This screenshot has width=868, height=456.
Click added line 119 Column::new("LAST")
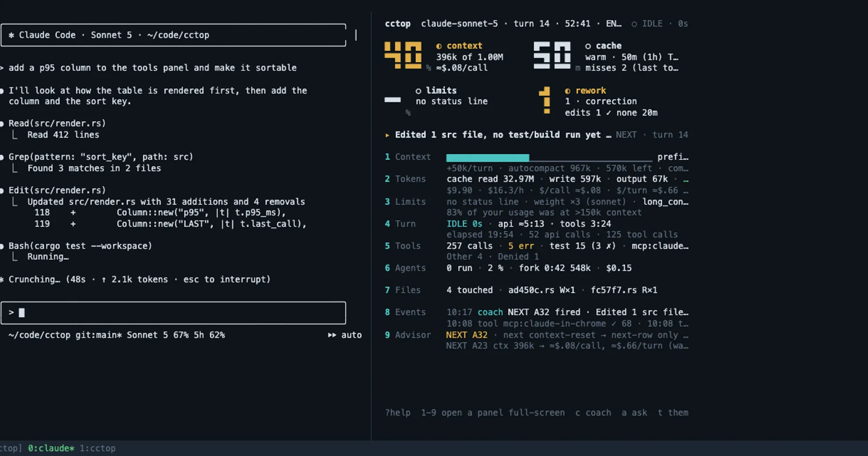(171, 224)
